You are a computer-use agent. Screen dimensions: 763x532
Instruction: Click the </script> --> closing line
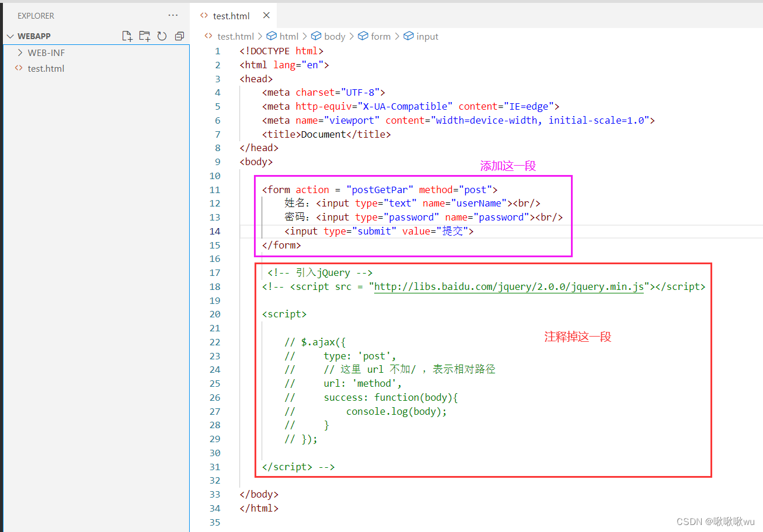pyautogui.click(x=298, y=467)
